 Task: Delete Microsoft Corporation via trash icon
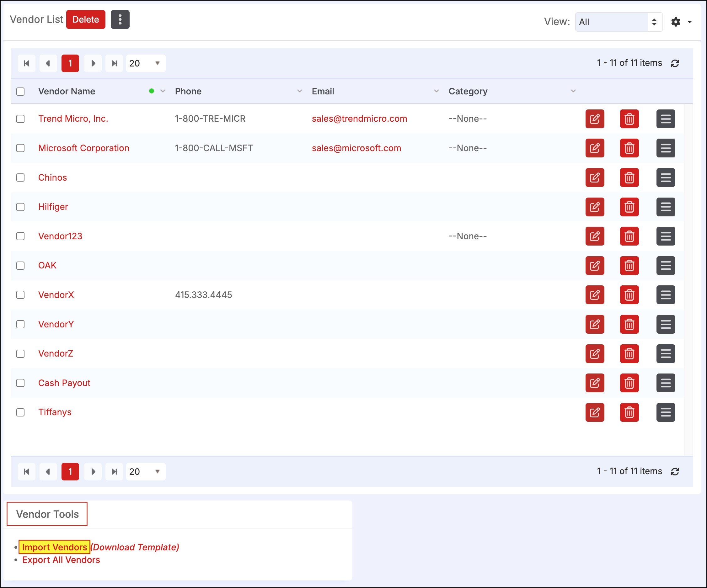point(629,148)
